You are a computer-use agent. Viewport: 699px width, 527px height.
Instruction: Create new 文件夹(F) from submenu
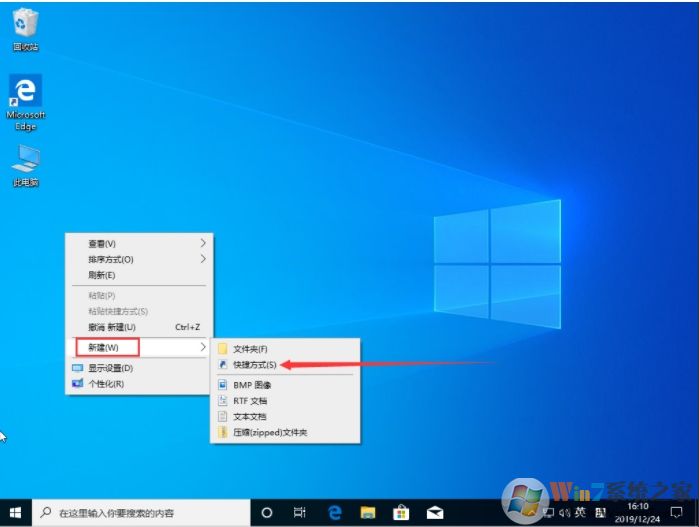(x=285, y=349)
